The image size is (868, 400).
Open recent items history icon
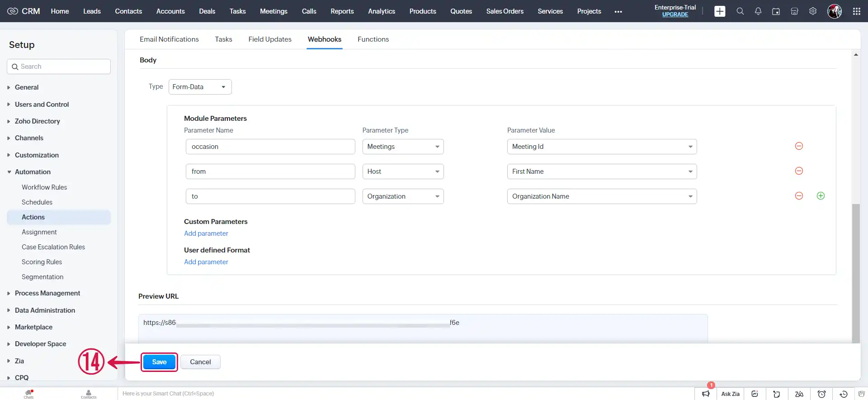pos(844,394)
